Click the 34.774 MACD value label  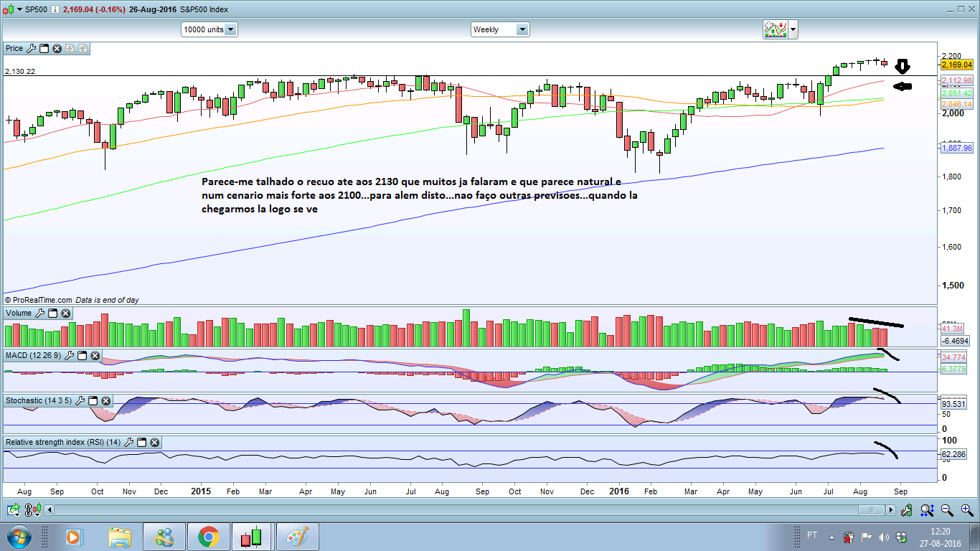point(953,357)
